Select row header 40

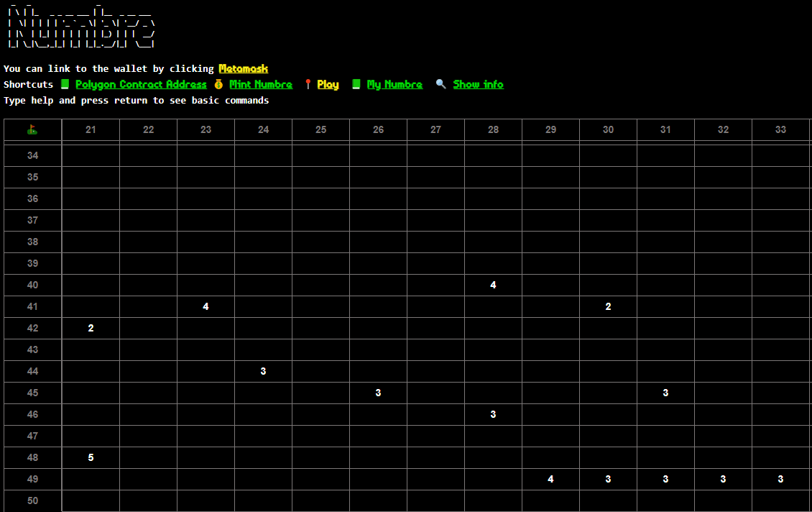click(32, 285)
